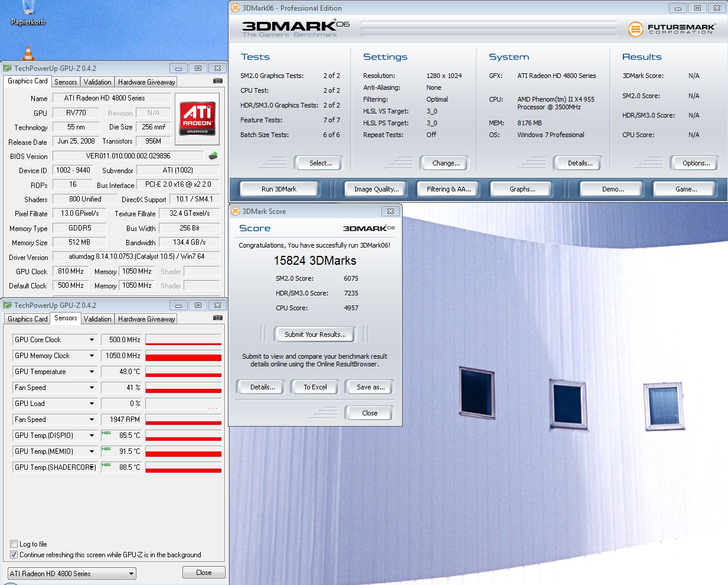The height and width of the screenshot is (585, 728).
Task: Expand the GPU Temp.(DISPIO) sensor dropdown
Action: tap(92, 435)
